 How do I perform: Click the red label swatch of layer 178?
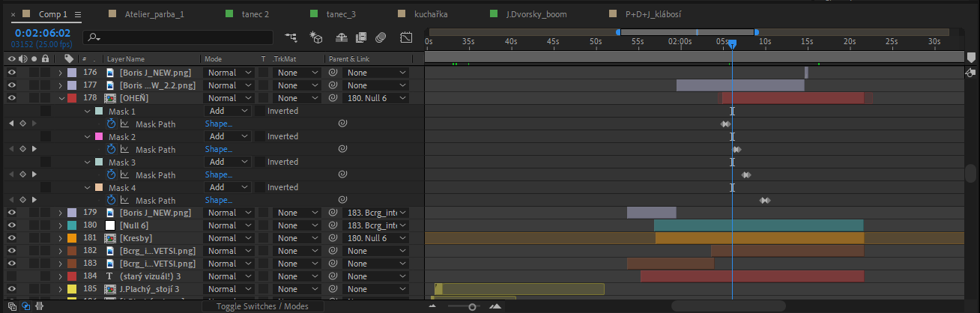(72, 98)
